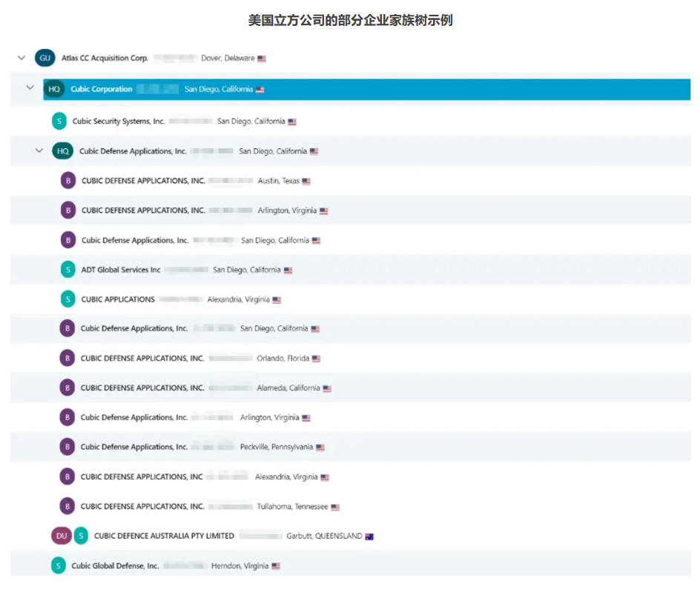Image resolution: width=700 pixels, height=592 pixels.
Task: Click the Australian flag beside Garbutt, QUEENSLAND
Action: (369, 536)
